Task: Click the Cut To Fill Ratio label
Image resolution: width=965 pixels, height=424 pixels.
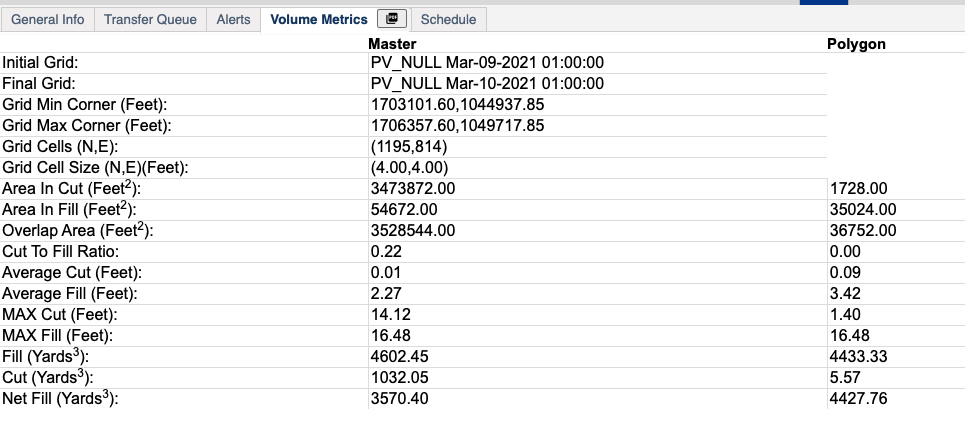Action: click(61, 252)
